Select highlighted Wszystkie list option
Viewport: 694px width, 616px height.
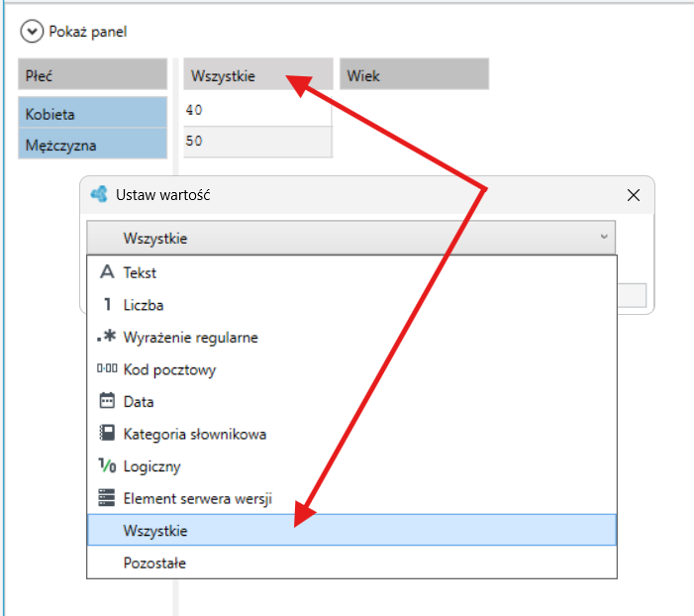pos(351,530)
